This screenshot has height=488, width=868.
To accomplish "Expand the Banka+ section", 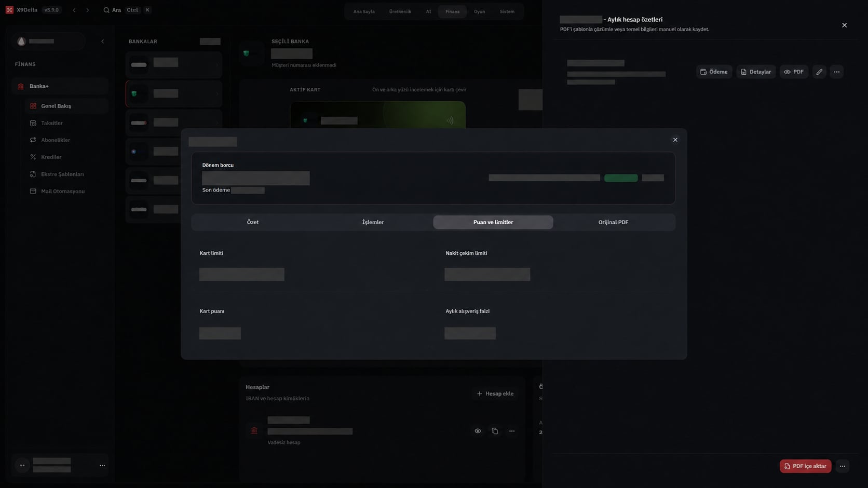I will 59,86.
